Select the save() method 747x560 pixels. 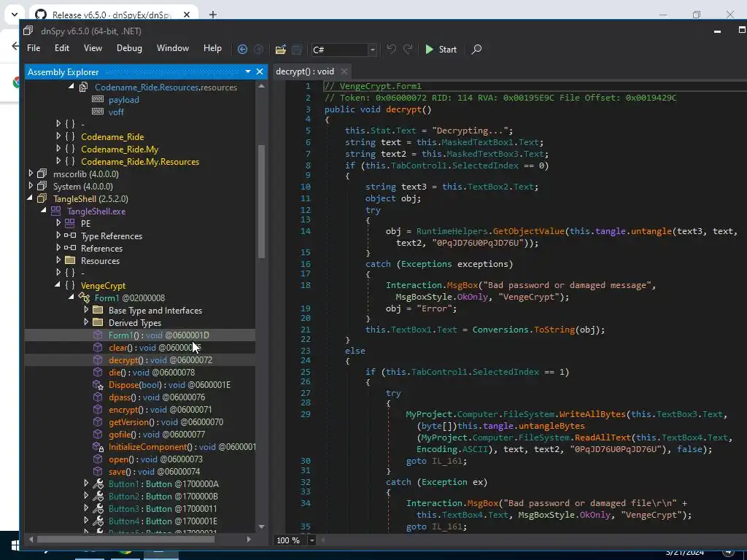[154, 471]
